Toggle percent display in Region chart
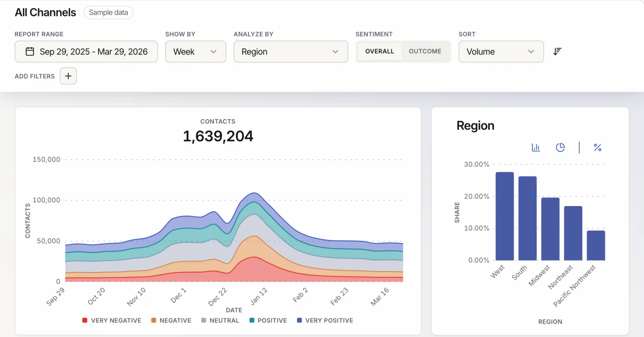The image size is (644, 337). (x=597, y=147)
